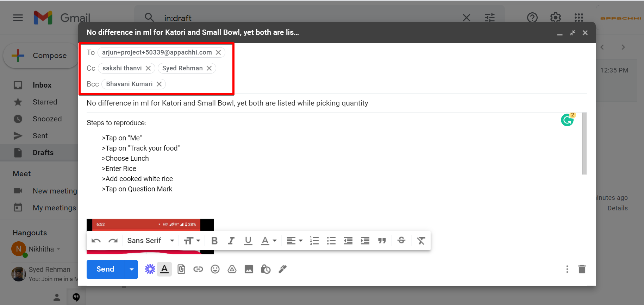Remove sakshi thanvi from Cc
Viewport: 644px width, 305px height.
(x=148, y=68)
